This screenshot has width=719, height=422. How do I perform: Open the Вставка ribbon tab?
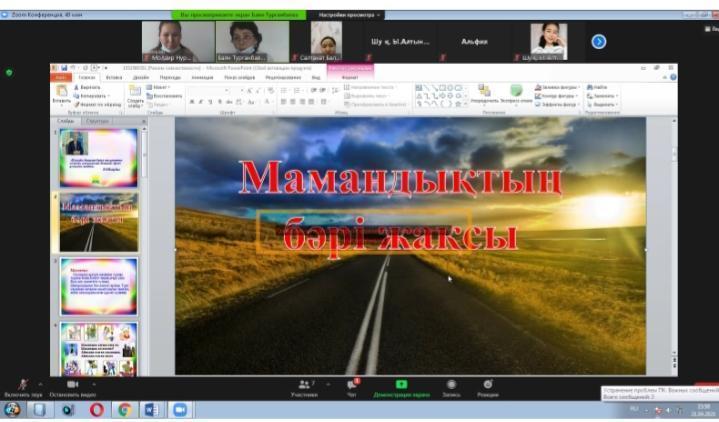(113, 77)
